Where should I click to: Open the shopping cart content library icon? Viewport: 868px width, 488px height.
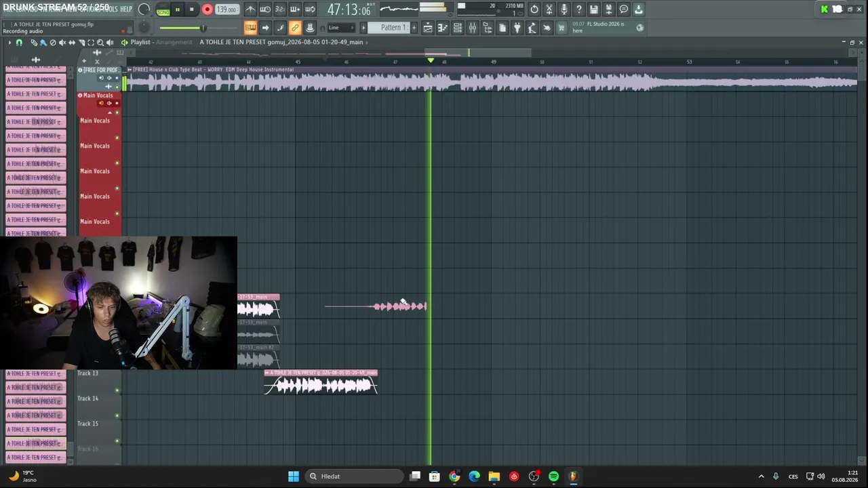pos(561,28)
